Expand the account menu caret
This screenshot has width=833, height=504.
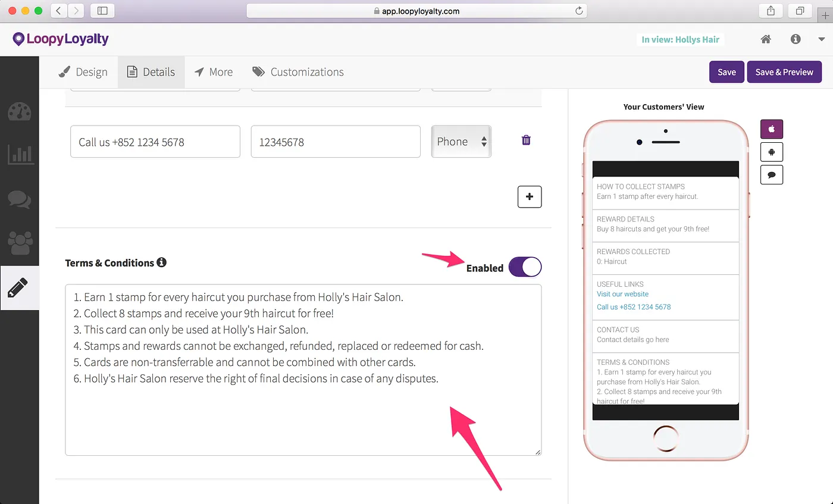[x=822, y=39]
